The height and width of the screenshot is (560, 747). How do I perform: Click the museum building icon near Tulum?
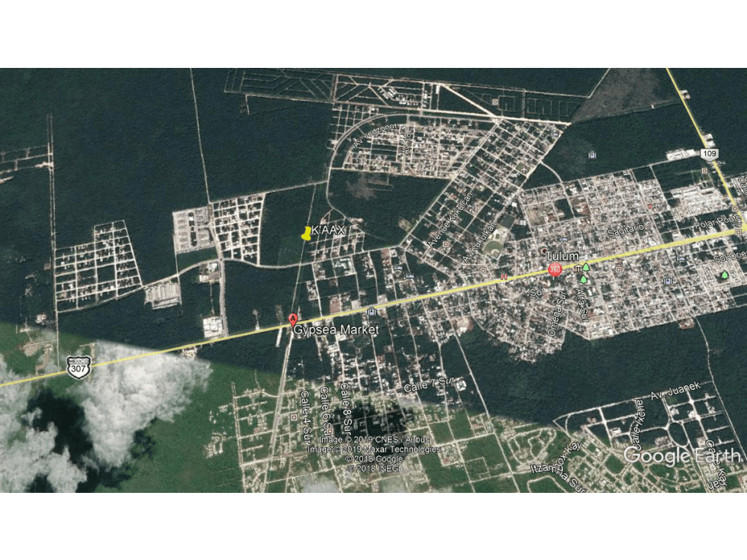[578, 268]
